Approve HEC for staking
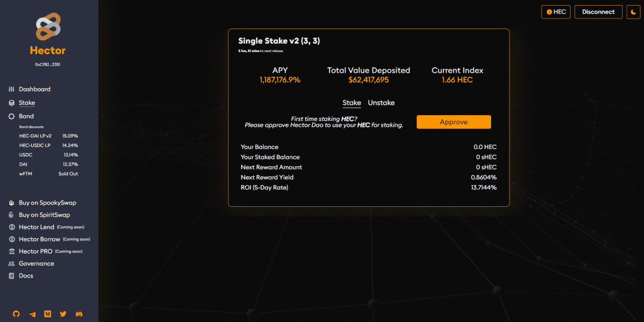 click(x=454, y=122)
